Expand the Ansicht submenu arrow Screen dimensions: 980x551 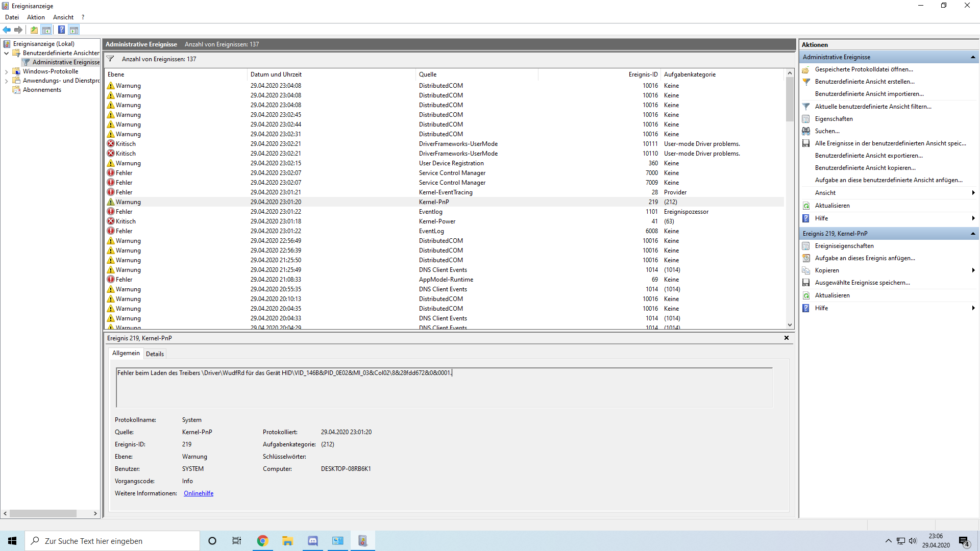[973, 193]
